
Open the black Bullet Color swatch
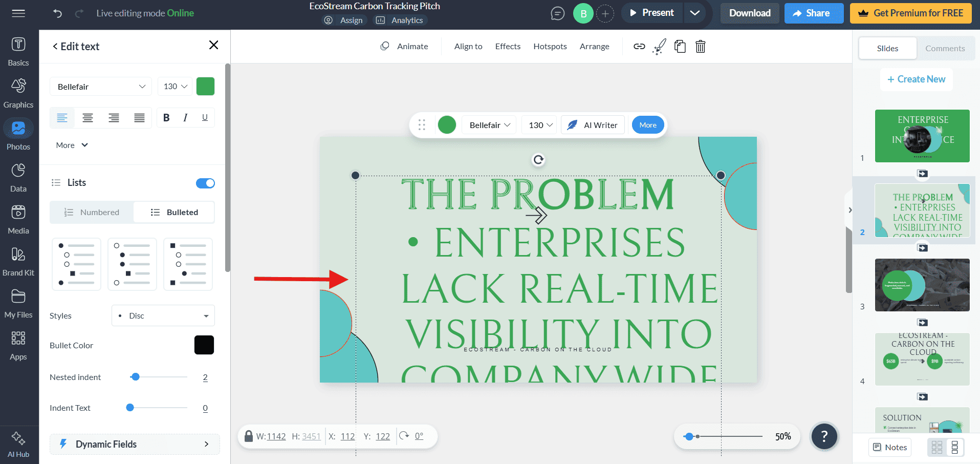click(204, 345)
